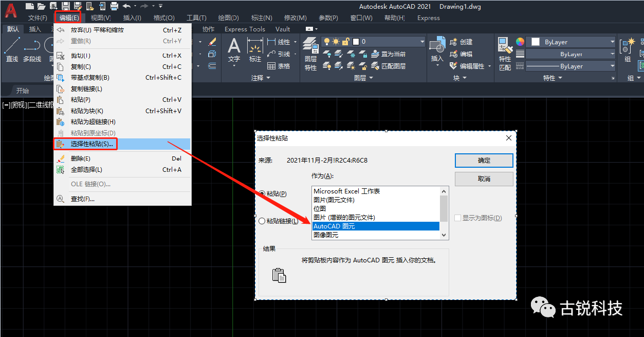Choose Find (查找) in Edit menu
644x337 pixels.
pos(122,199)
